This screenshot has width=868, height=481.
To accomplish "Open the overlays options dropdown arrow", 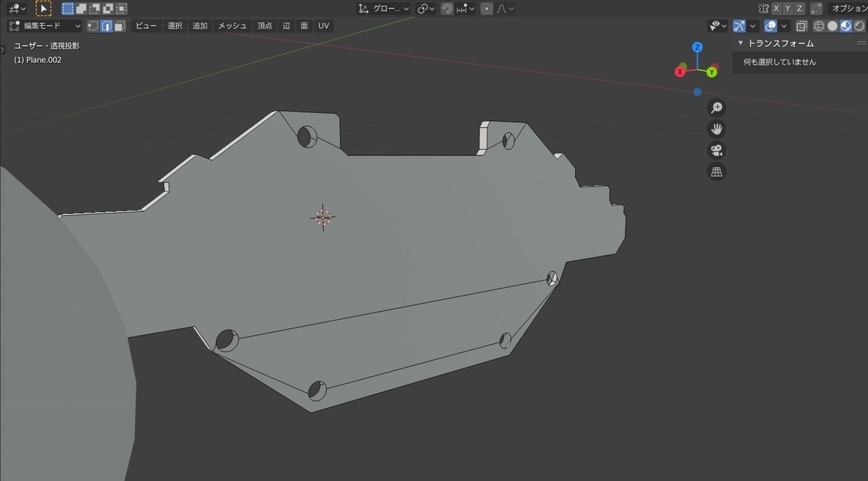I will pyautogui.click(x=785, y=26).
